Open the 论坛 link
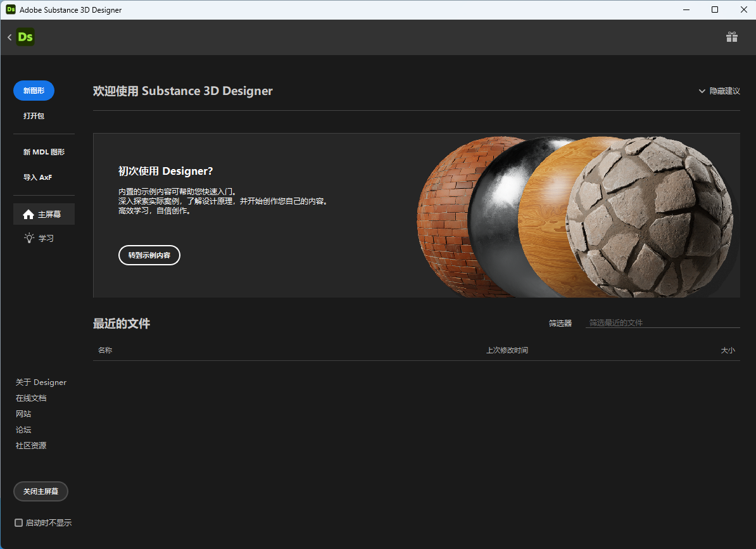The width and height of the screenshot is (756, 549). pyautogui.click(x=23, y=429)
